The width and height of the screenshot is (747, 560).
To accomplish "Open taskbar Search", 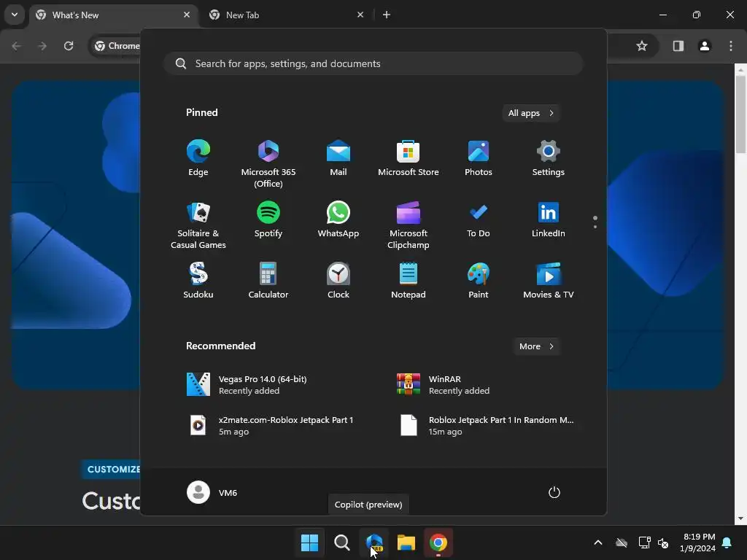I will (x=341, y=542).
